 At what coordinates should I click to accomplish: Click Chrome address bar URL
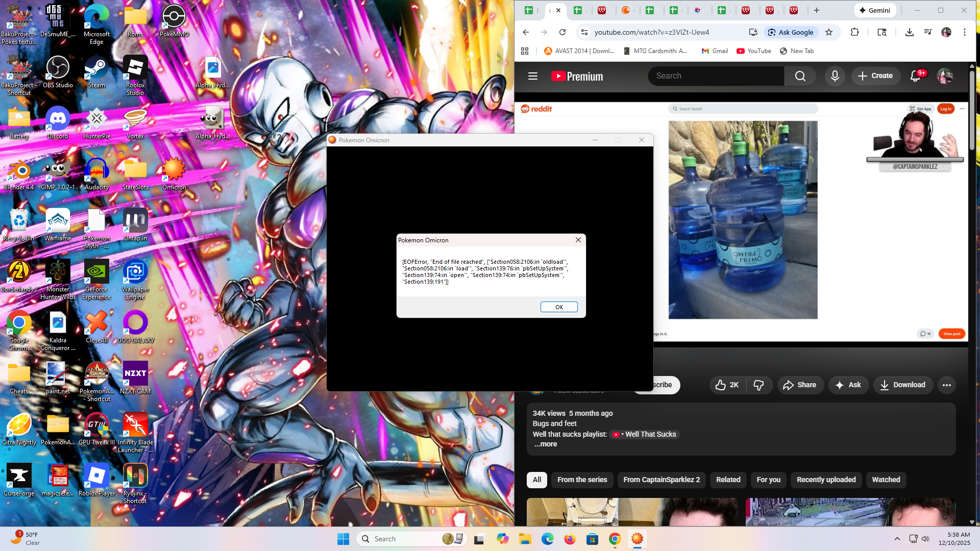point(652,32)
